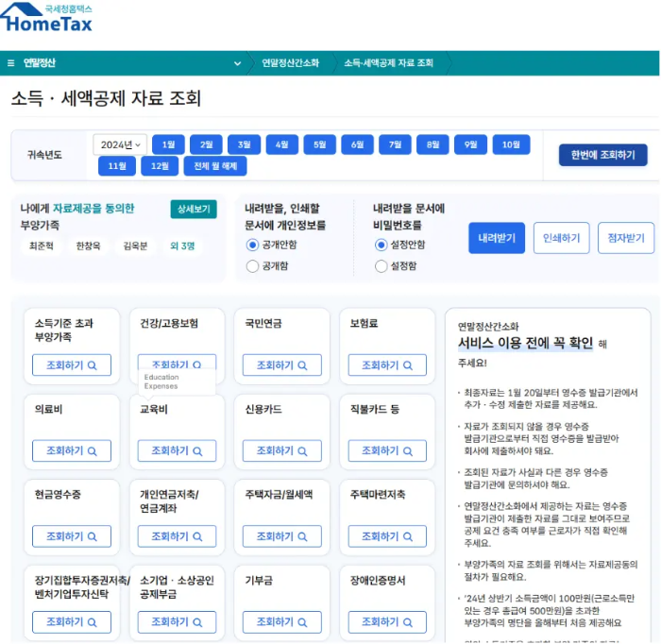The image size is (661, 644).
Task: Click 조회하기 under 소득기준 초과 부양가족
Action: [x=72, y=365]
